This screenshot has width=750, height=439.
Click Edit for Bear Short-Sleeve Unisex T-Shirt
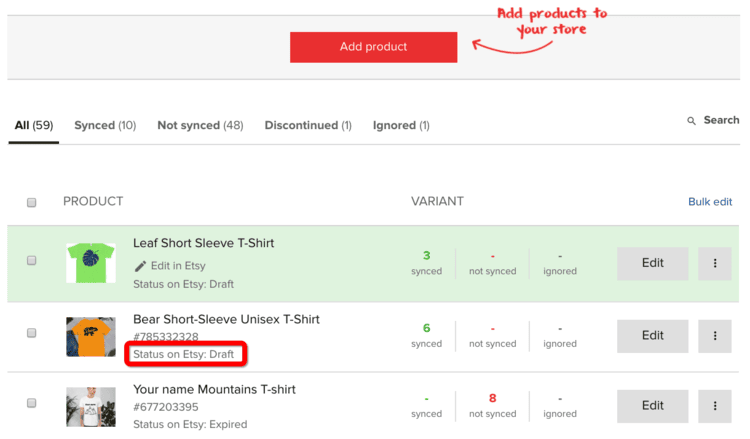tap(652, 336)
